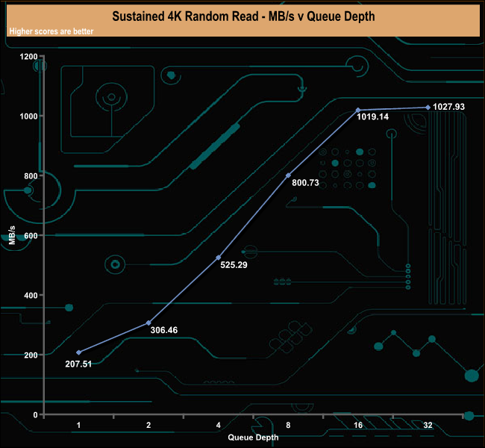Click the 1027.93 data label
This screenshot has width=485, height=448.
tap(448, 107)
